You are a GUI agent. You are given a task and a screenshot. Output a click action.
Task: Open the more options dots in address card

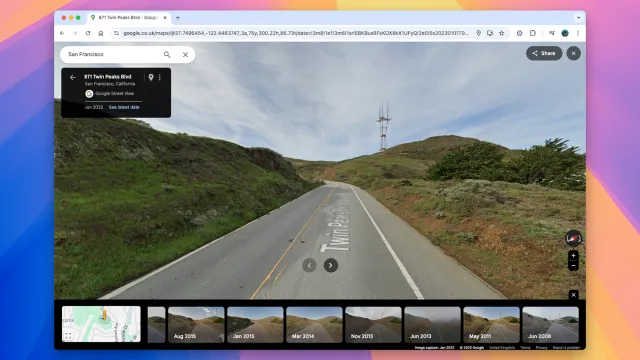[160, 77]
